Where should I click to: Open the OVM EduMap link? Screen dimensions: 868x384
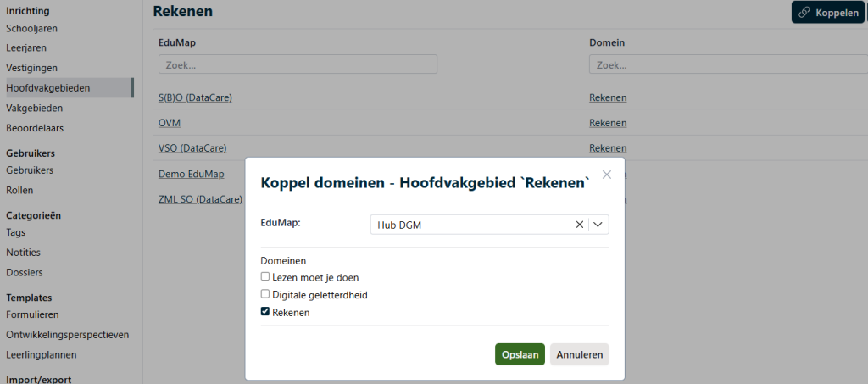click(x=170, y=123)
